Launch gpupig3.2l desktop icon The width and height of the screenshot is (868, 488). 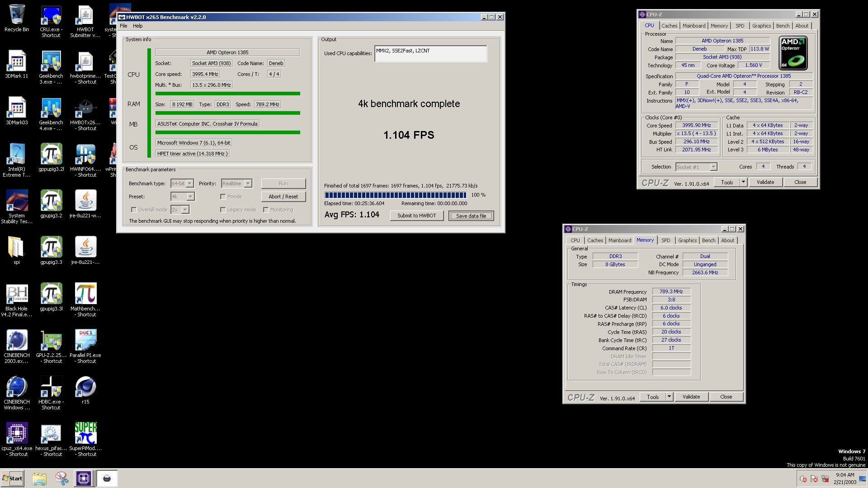[x=51, y=158]
